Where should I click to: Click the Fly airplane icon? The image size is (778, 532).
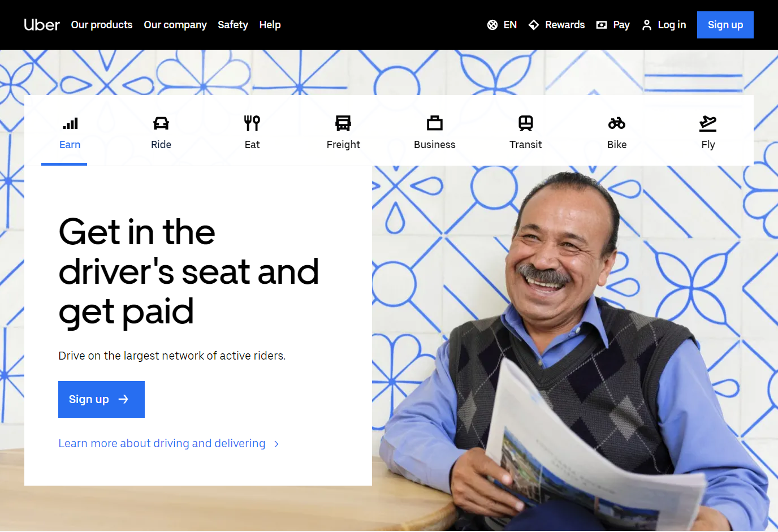pyautogui.click(x=708, y=123)
